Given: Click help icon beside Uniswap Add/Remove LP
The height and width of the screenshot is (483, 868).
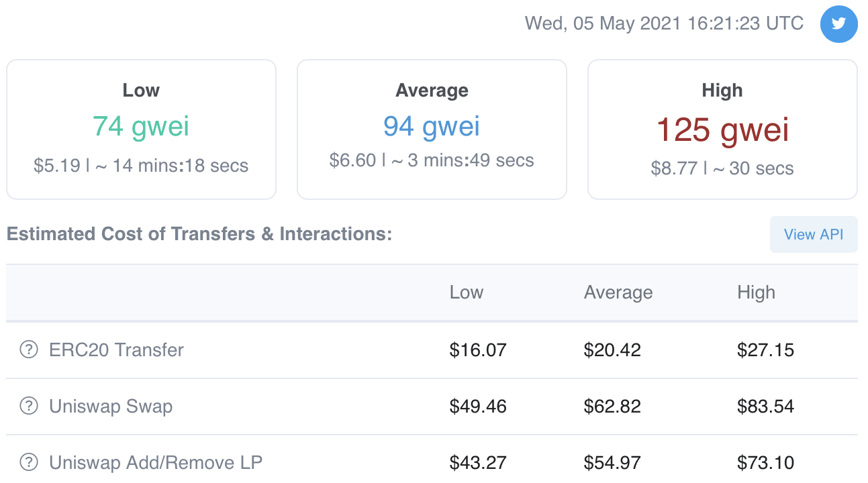Looking at the screenshot, I should (x=28, y=462).
